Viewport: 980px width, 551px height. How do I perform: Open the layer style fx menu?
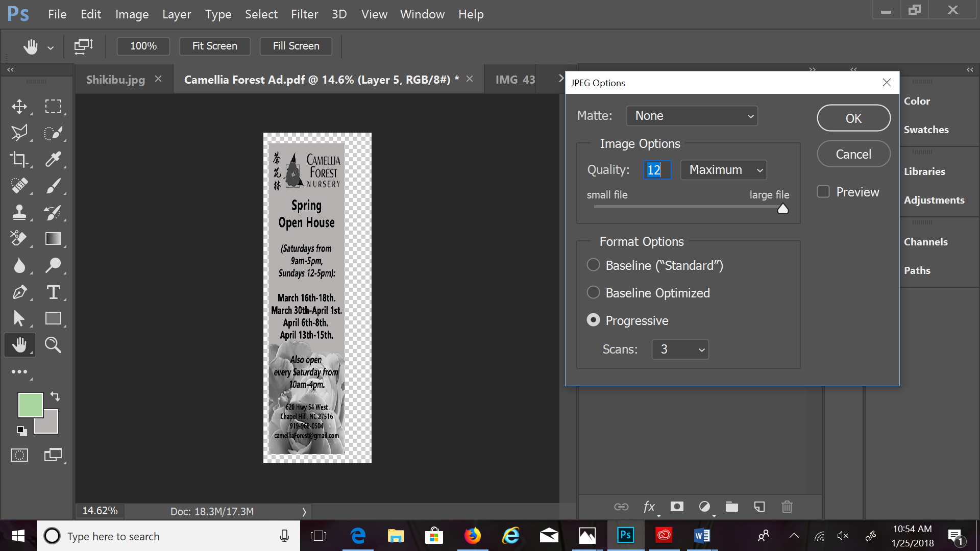click(649, 507)
